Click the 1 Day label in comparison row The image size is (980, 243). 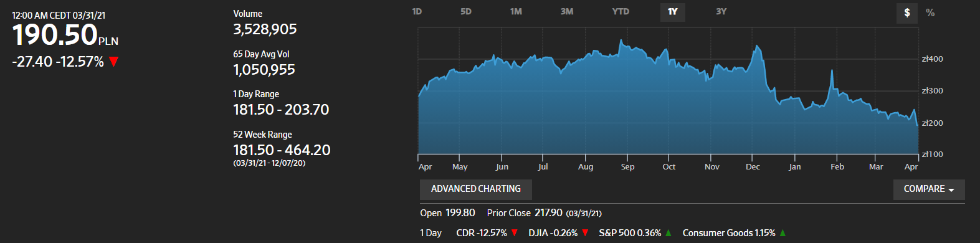click(431, 233)
